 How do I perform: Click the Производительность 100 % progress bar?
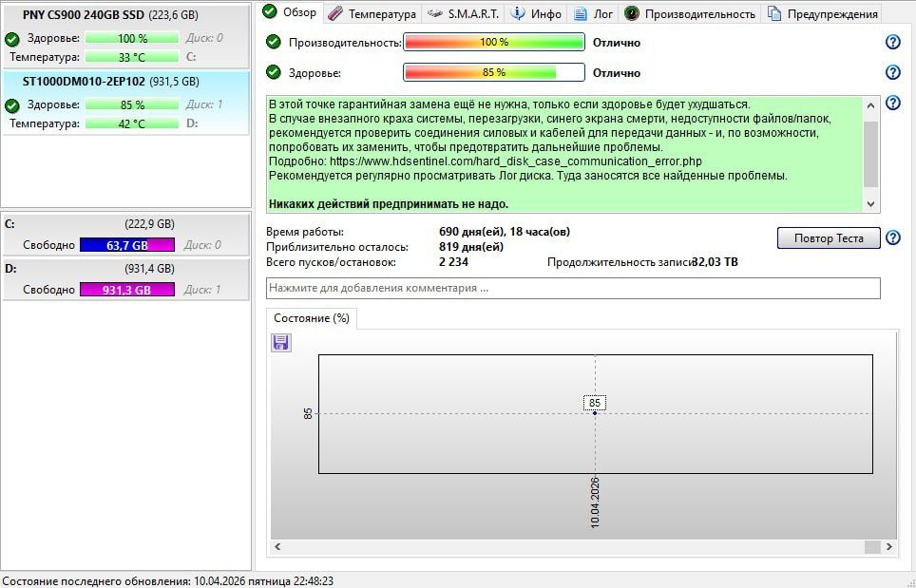tap(494, 42)
